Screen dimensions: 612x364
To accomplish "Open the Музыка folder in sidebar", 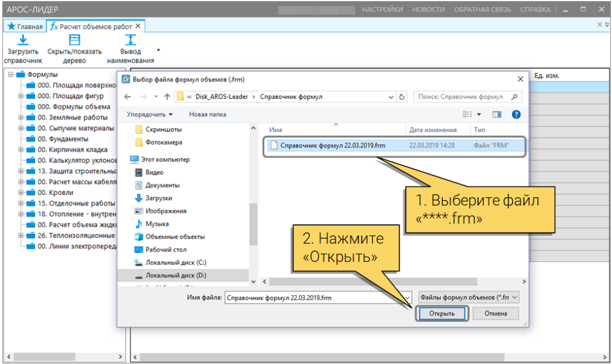I will coord(151,224).
